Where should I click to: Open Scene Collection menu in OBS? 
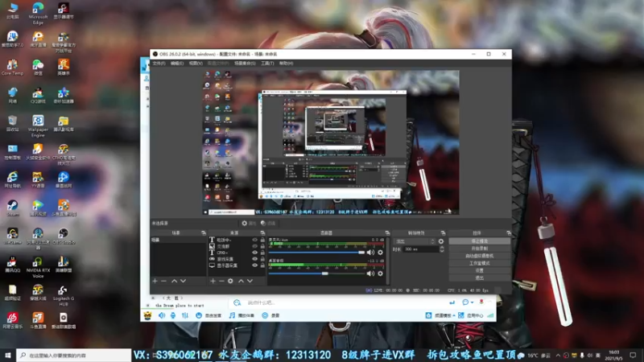245,64
